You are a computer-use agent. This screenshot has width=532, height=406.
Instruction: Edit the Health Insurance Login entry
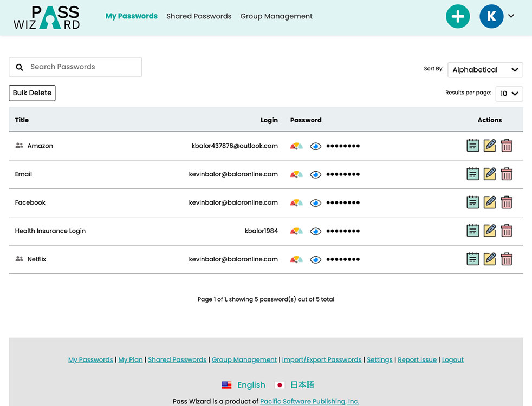[490, 231]
